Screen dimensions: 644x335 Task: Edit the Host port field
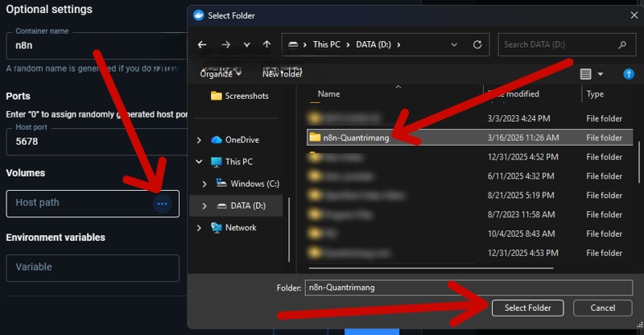[97, 142]
